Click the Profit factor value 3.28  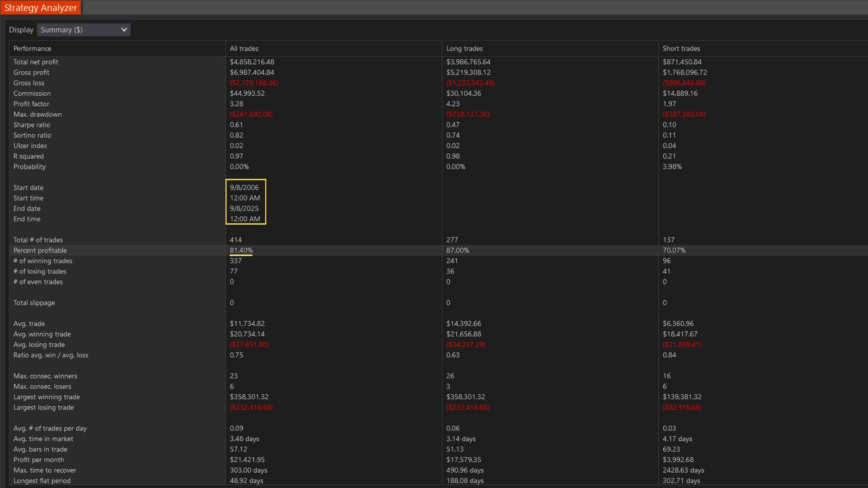(236, 104)
